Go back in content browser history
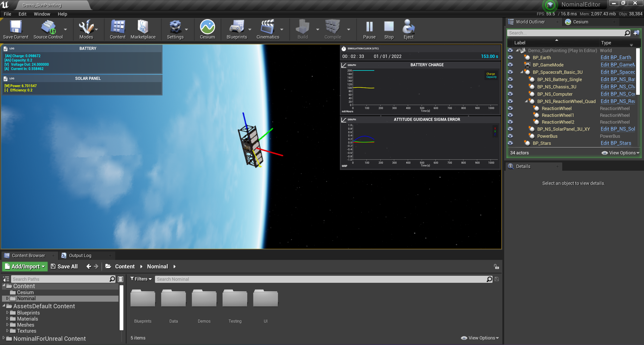644x345 pixels. (89, 266)
